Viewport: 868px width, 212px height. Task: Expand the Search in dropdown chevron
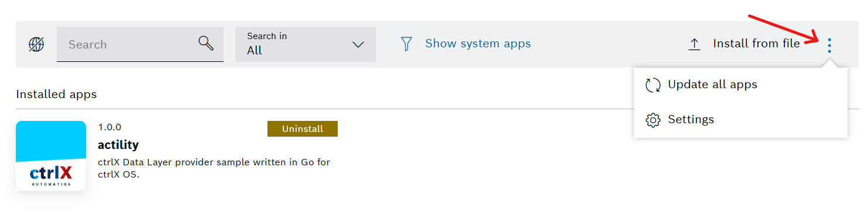click(x=358, y=45)
